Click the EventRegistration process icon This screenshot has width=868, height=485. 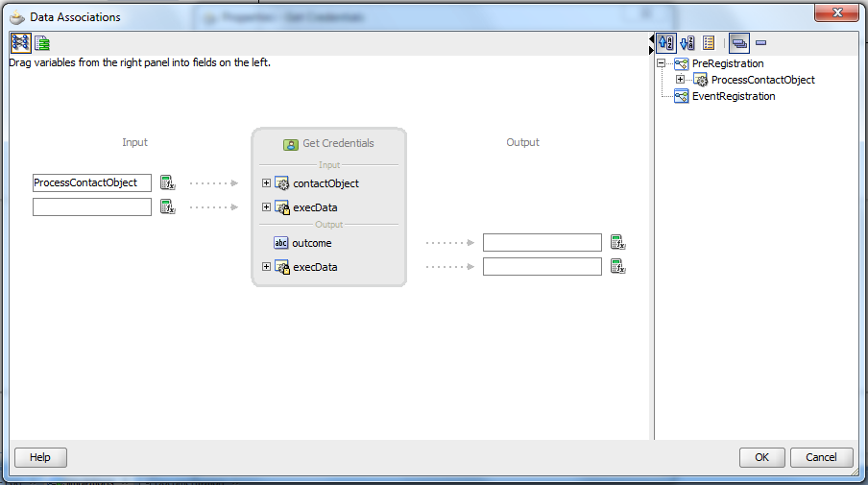click(x=682, y=96)
